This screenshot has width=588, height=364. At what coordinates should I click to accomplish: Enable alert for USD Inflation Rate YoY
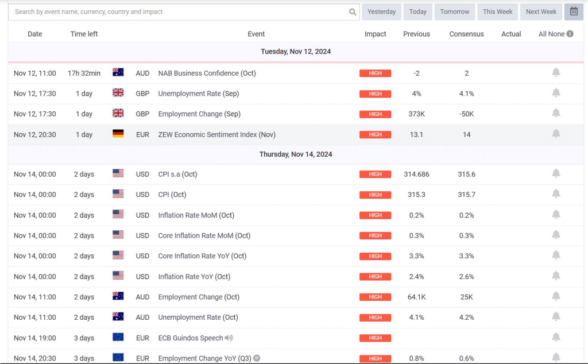555,276
